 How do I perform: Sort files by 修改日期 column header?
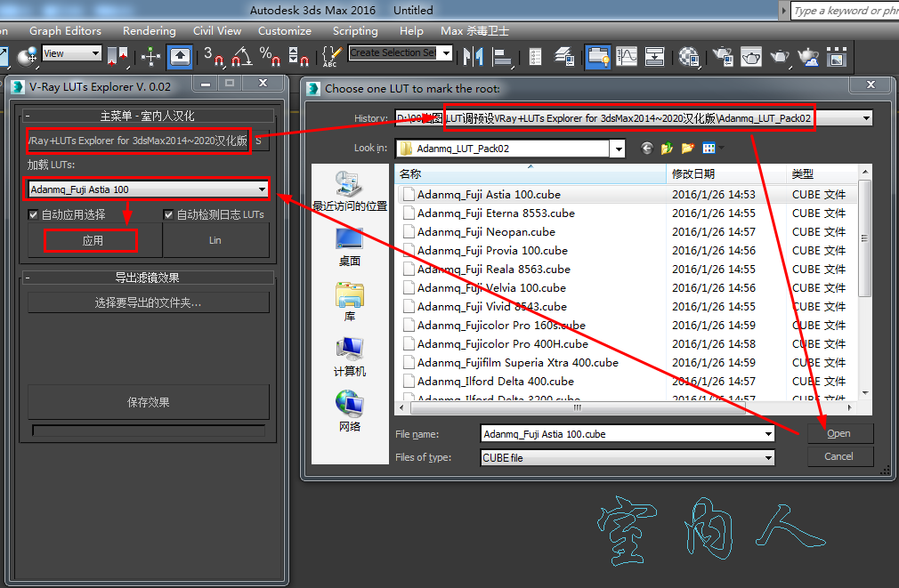pyautogui.click(x=725, y=173)
